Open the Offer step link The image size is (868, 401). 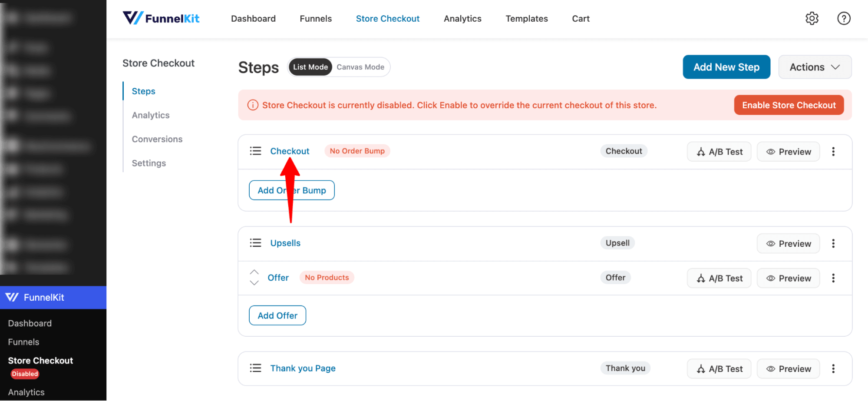click(x=278, y=278)
